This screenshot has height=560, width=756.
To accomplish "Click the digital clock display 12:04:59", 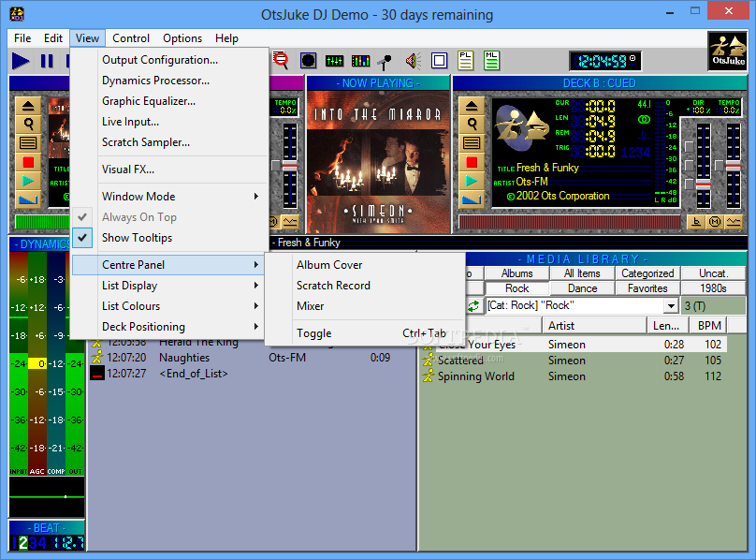I will tap(605, 61).
